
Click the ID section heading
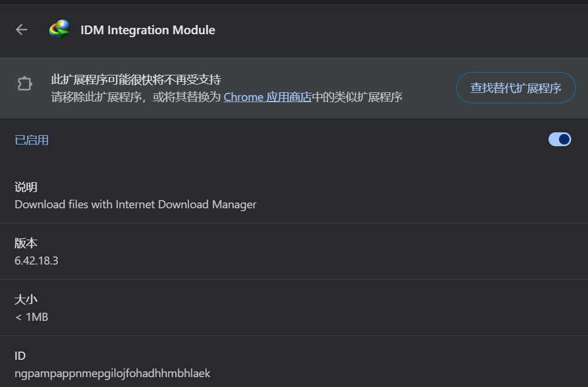coord(20,356)
